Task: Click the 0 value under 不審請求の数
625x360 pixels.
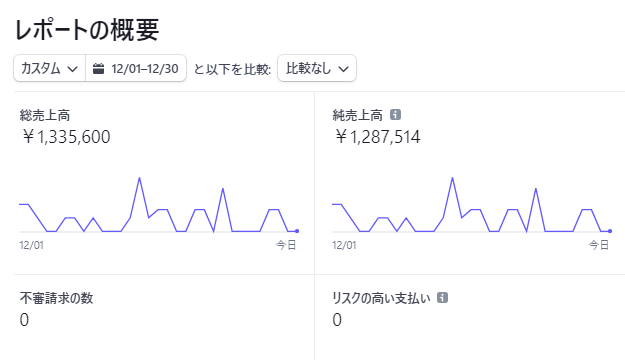Action: click(x=24, y=320)
